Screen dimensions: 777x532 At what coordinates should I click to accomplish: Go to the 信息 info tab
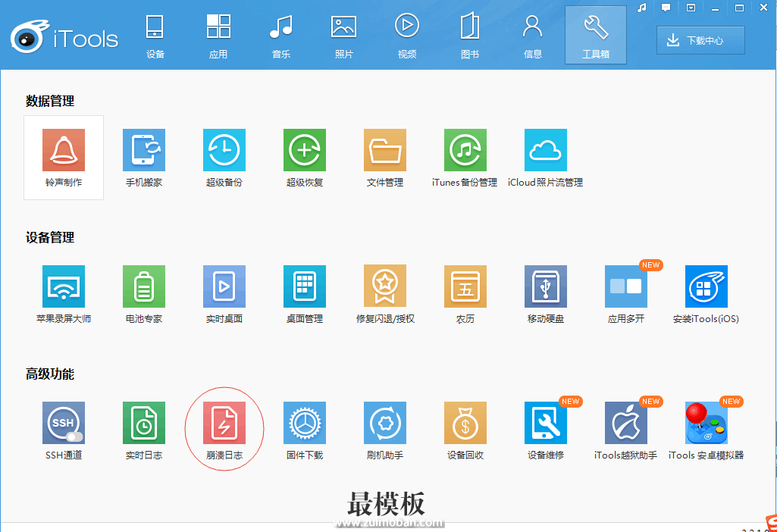[533, 36]
